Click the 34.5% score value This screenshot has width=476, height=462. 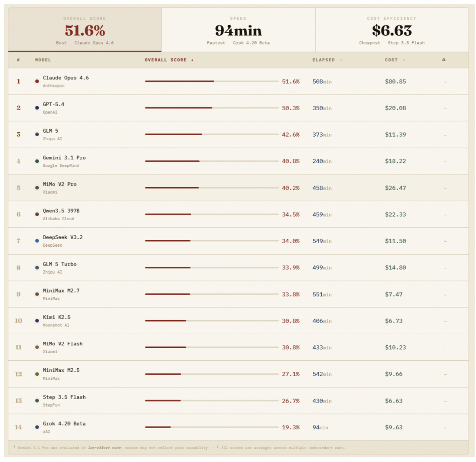pyautogui.click(x=291, y=214)
